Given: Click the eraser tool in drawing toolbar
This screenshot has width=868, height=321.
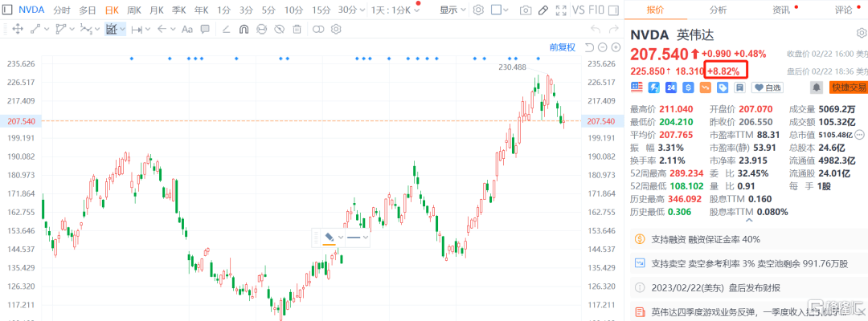Looking at the screenshot, I should tap(226, 29).
